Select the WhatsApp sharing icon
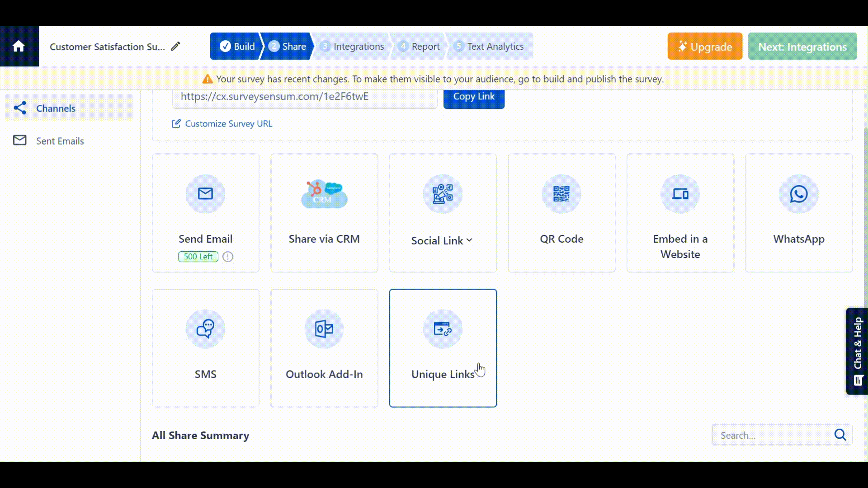Screen dimensions: 868x488 pos(798,194)
